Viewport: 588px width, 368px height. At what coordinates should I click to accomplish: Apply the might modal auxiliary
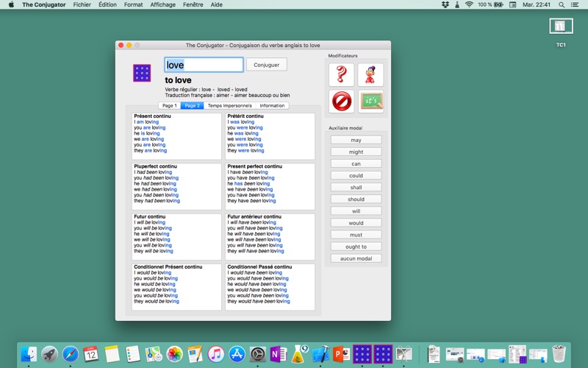356,152
